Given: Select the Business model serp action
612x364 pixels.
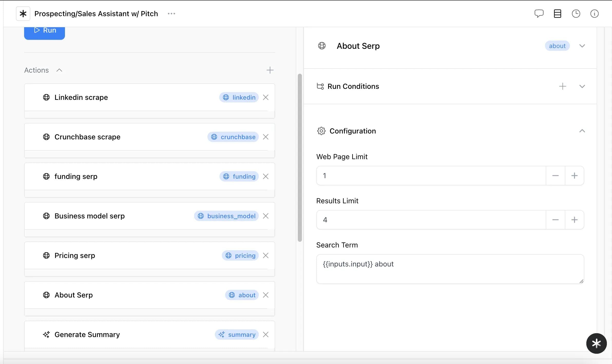Looking at the screenshot, I should click(149, 216).
